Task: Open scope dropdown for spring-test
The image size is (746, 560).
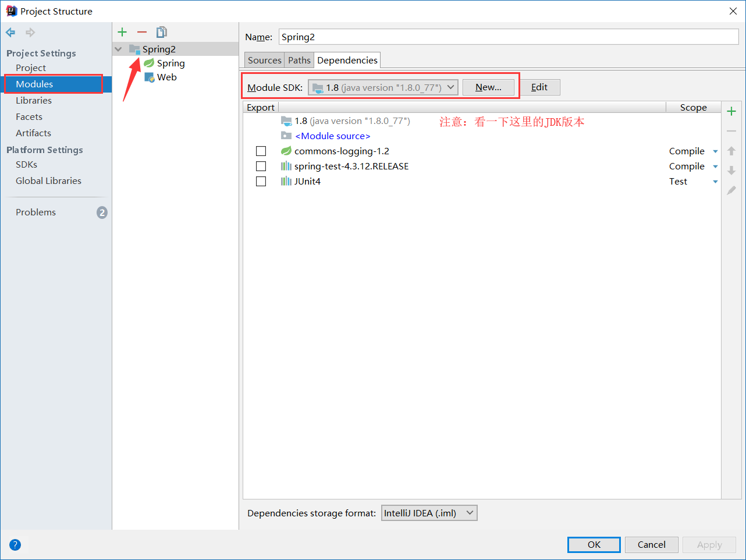Action: click(x=715, y=166)
